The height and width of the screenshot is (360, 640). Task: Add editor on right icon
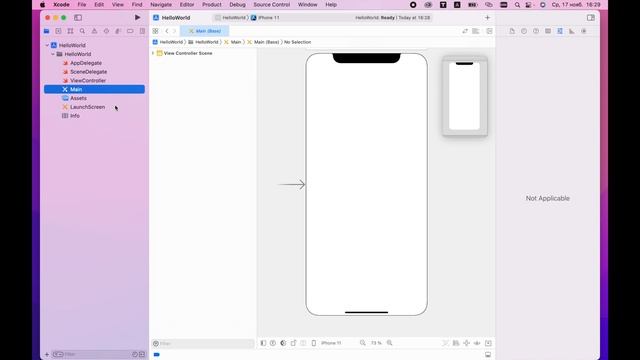tap(489, 31)
